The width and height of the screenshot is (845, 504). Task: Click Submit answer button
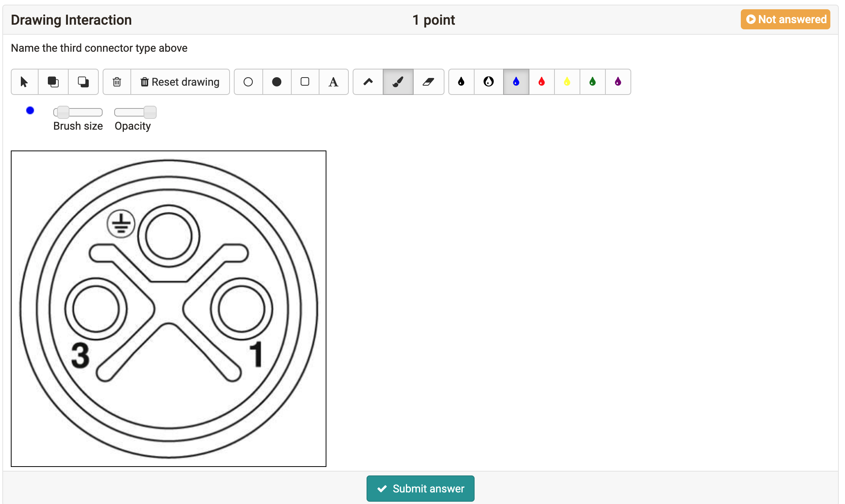click(421, 489)
